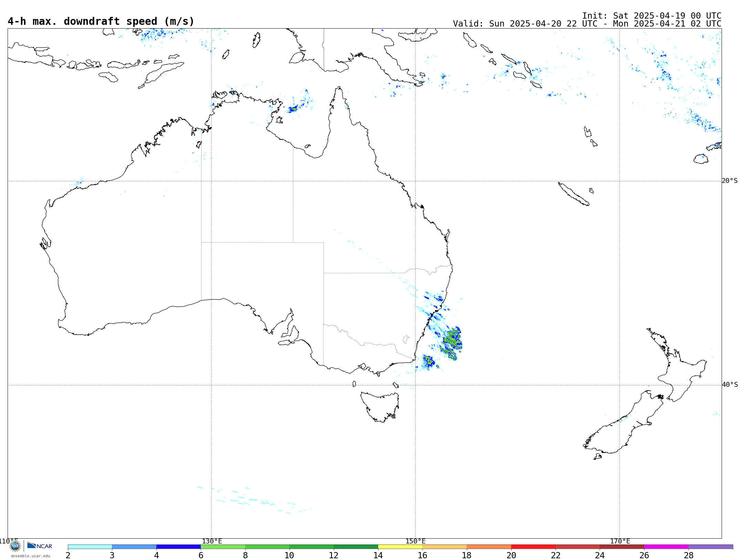Select the orange 18–20 m/s swatch
Image resolution: width=744 pixels, height=560 pixels.
(489, 547)
